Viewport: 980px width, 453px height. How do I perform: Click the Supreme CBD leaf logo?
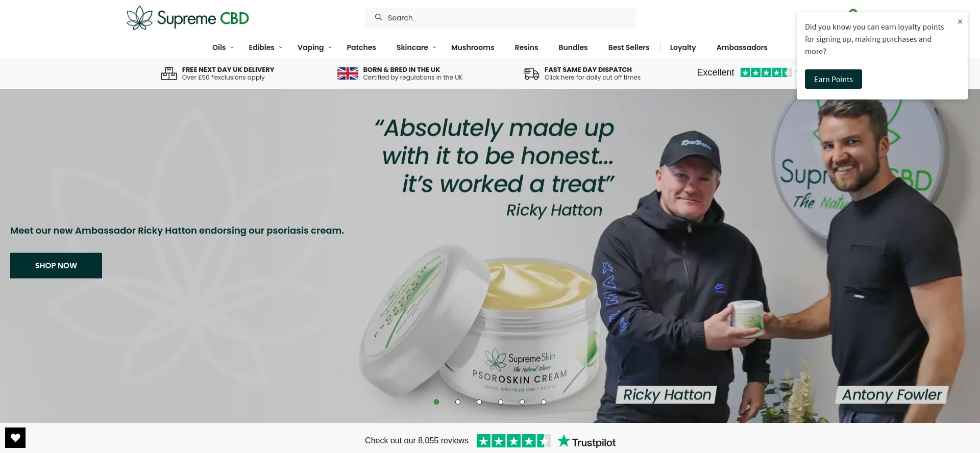pyautogui.click(x=139, y=18)
